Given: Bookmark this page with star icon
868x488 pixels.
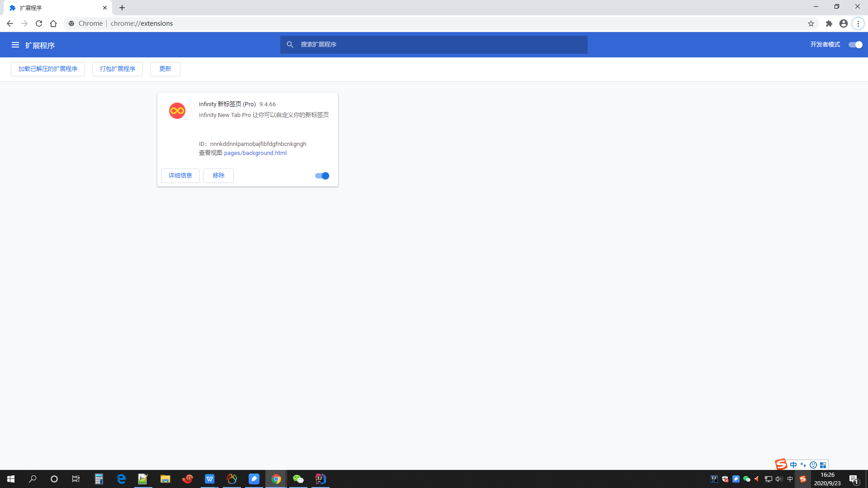Looking at the screenshot, I should pyautogui.click(x=811, y=23).
